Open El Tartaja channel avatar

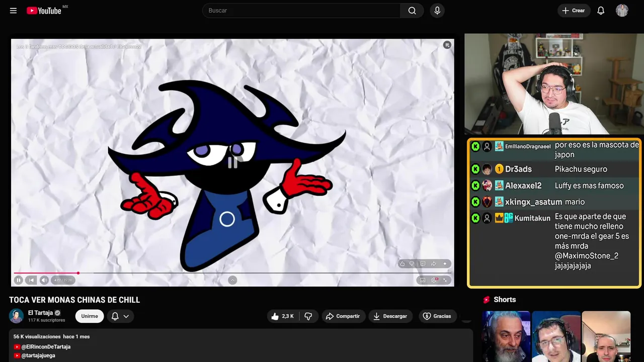click(x=17, y=316)
